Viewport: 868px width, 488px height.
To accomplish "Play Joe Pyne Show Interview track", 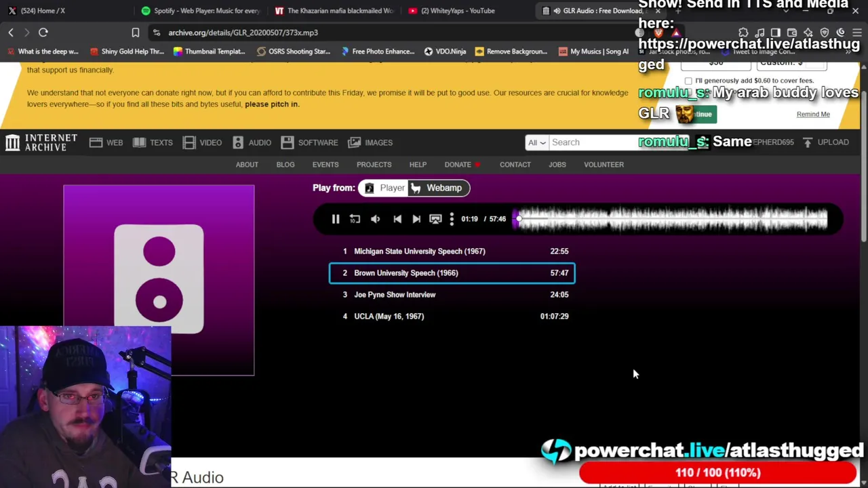I will pyautogui.click(x=452, y=295).
